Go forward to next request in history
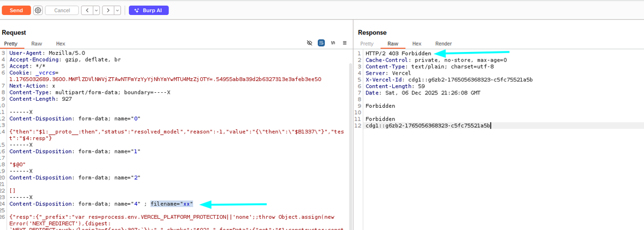644x230 pixels. (107, 10)
